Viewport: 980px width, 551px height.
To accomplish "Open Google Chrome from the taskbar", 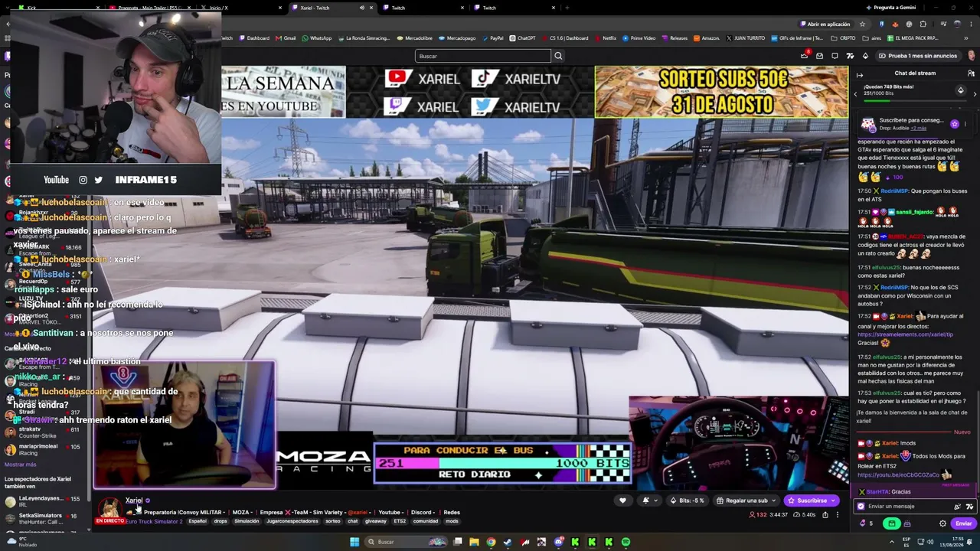I will pyautogui.click(x=491, y=542).
